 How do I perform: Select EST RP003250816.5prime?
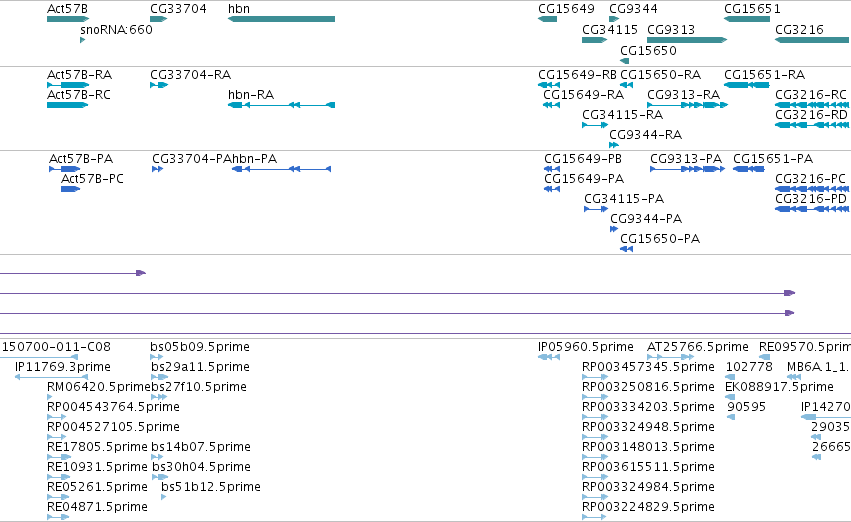click(595, 397)
